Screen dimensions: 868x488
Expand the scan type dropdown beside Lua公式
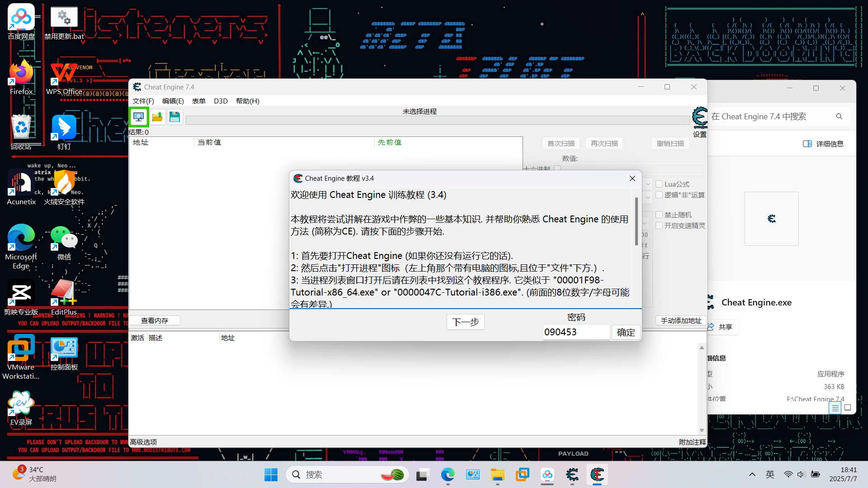[647, 184]
